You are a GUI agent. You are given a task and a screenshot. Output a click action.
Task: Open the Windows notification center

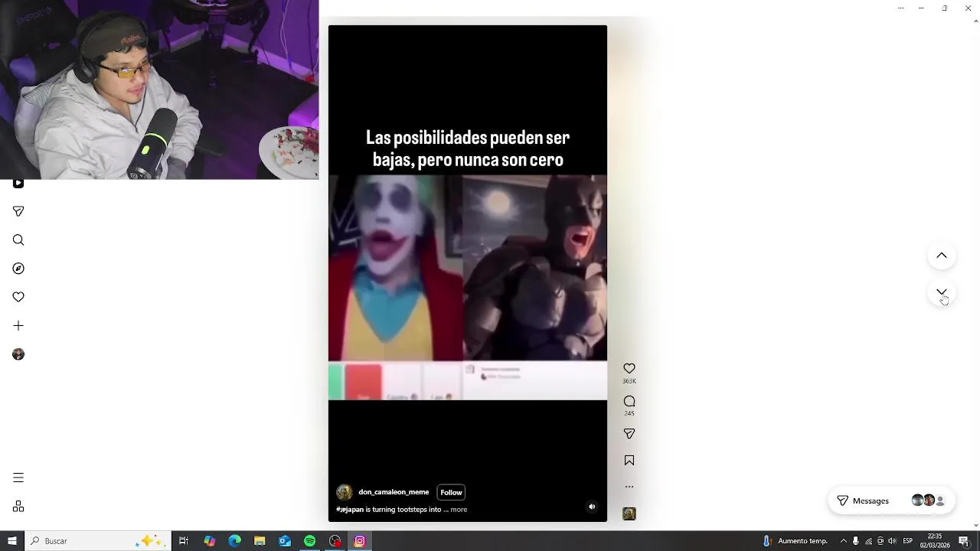pos(964,541)
